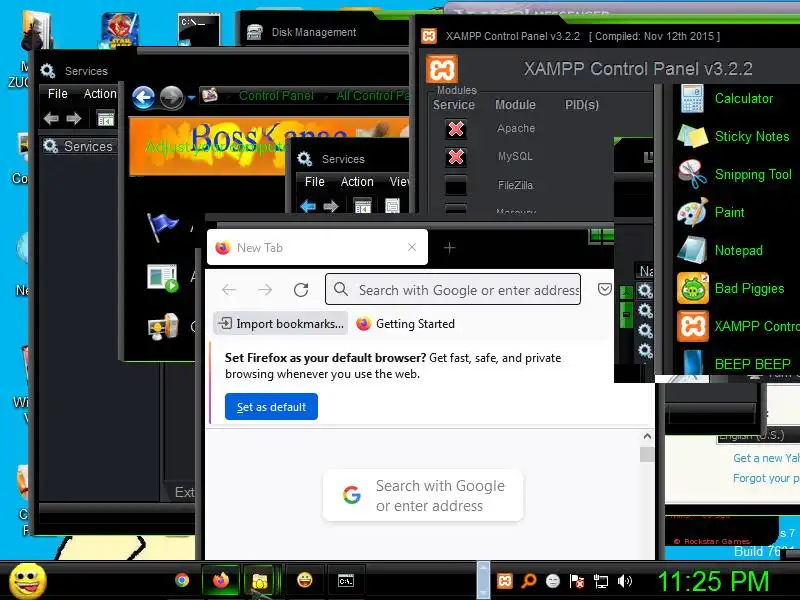Click the XAMPP logo in the control panel

point(442,69)
